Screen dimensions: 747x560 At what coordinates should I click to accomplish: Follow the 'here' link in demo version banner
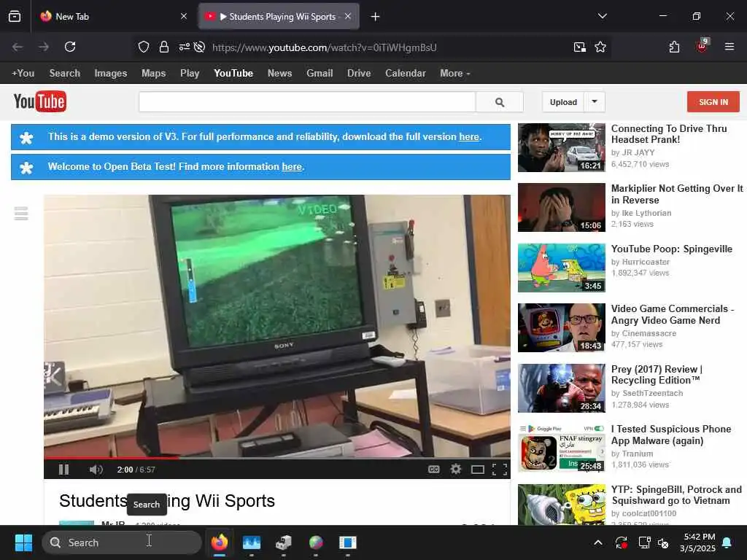pyautogui.click(x=469, y=136)
